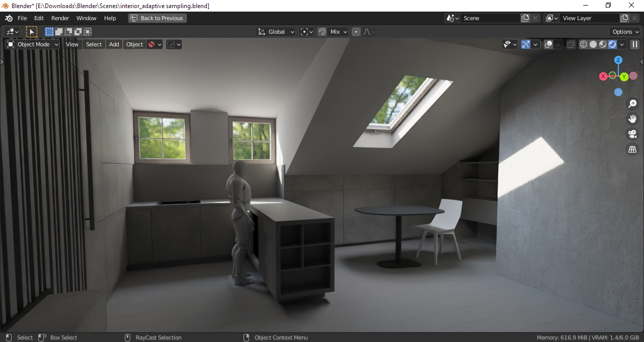The image size is (644, 342).
Task: Toggle X-ray mode
Action: (x=571, y=44)
